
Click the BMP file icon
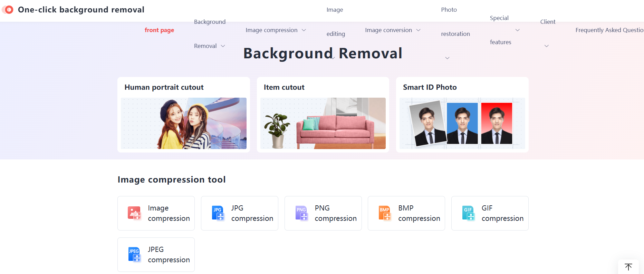(x=385, y=213)
